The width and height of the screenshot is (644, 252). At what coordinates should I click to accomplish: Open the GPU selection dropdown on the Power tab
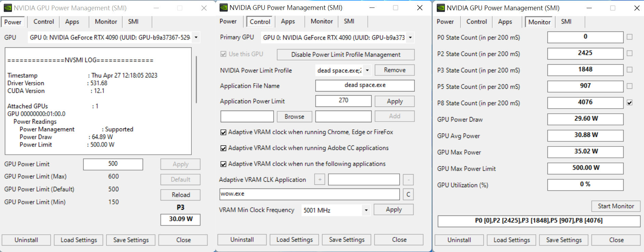tap(196, 37)
